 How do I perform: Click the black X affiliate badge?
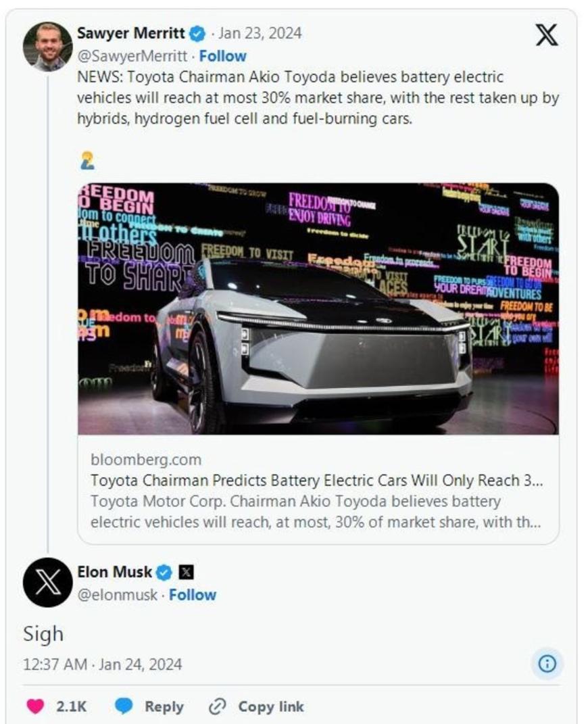186,573
